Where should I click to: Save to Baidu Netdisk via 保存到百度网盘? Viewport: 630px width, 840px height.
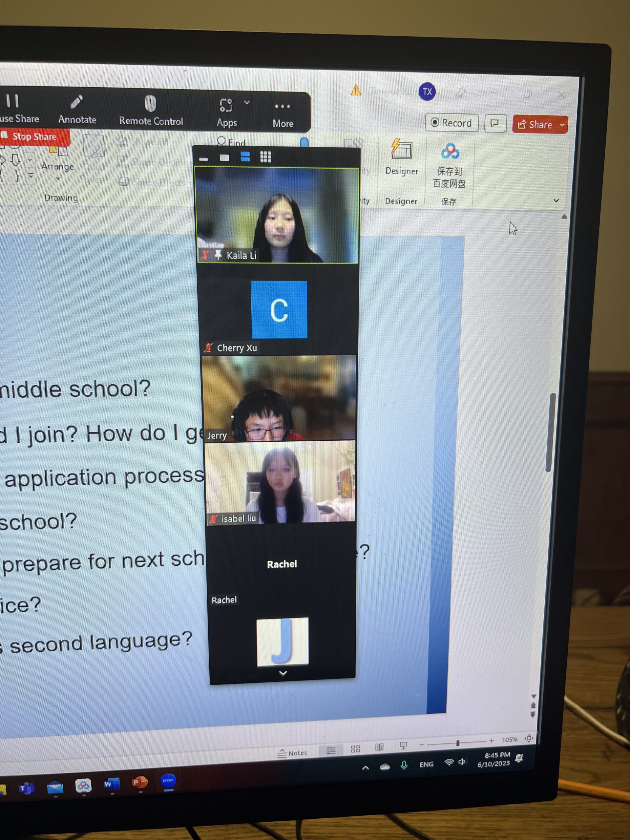[449, 166]
